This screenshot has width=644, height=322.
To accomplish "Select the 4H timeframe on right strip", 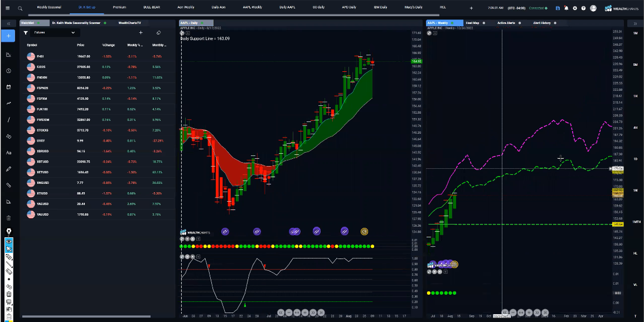I will (635, 128).
